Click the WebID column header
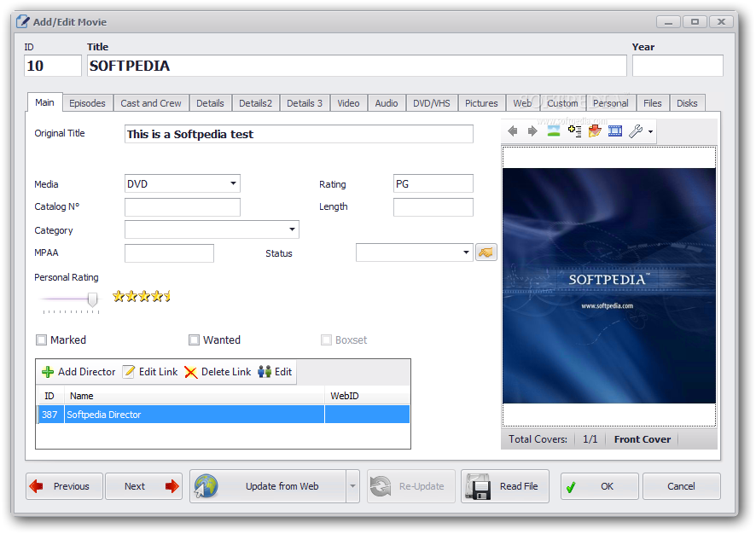Image resolution: width=756 pixels, height=534 pixels. (x=368, y=396)
